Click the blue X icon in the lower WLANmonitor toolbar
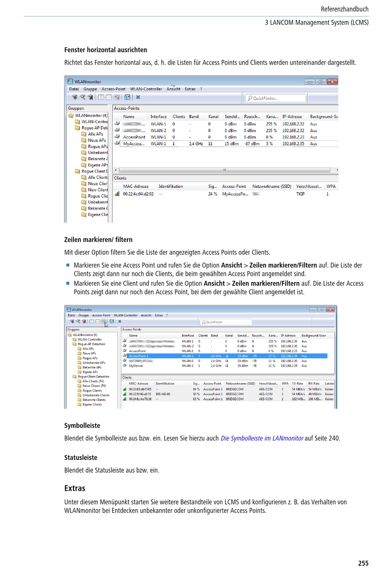The height and width of the screenshot is (569, 392). click(x=120, y=321)
